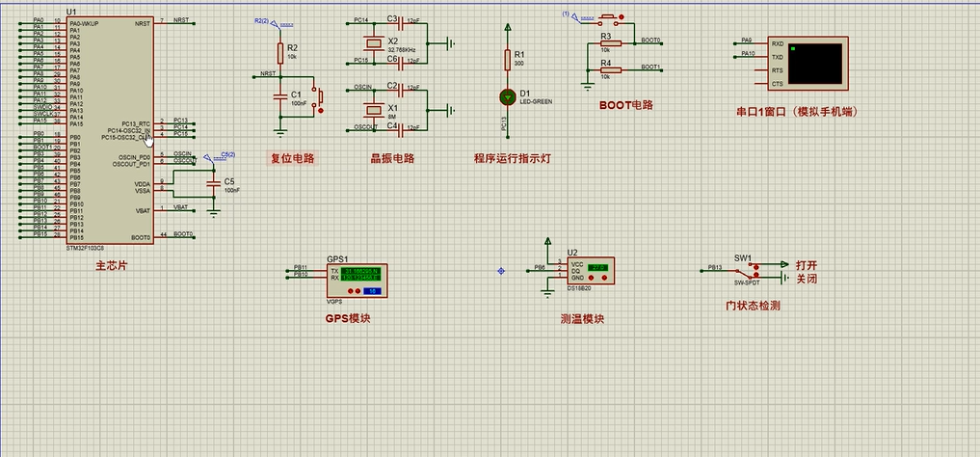Click the 测温模块 label
This screenshot has height=457, width=980.
582,319
